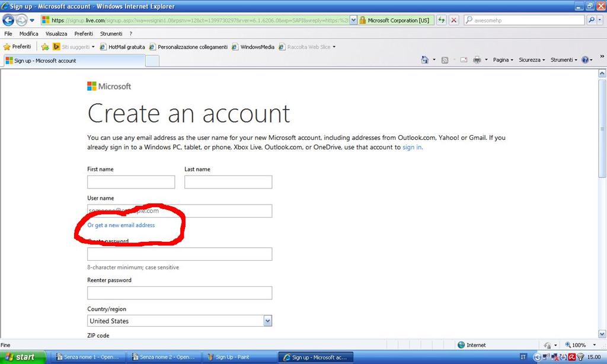Click the Read mail icon

(x=464, y=60)
